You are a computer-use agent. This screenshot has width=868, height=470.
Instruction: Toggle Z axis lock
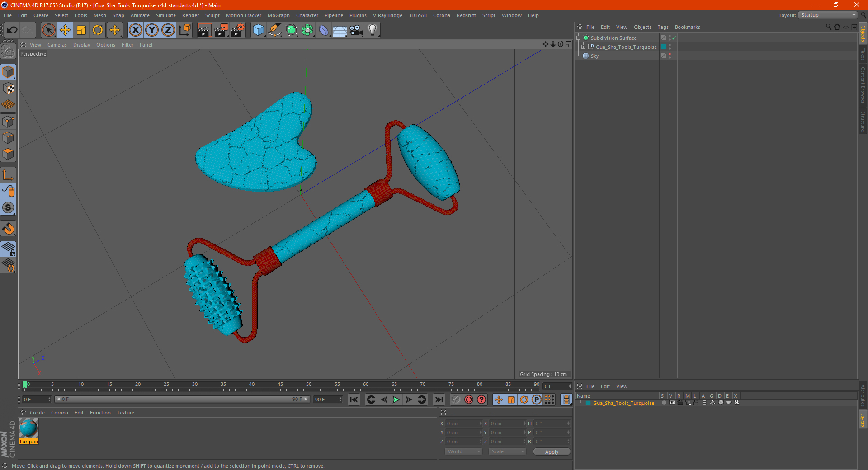pos(168,30)
